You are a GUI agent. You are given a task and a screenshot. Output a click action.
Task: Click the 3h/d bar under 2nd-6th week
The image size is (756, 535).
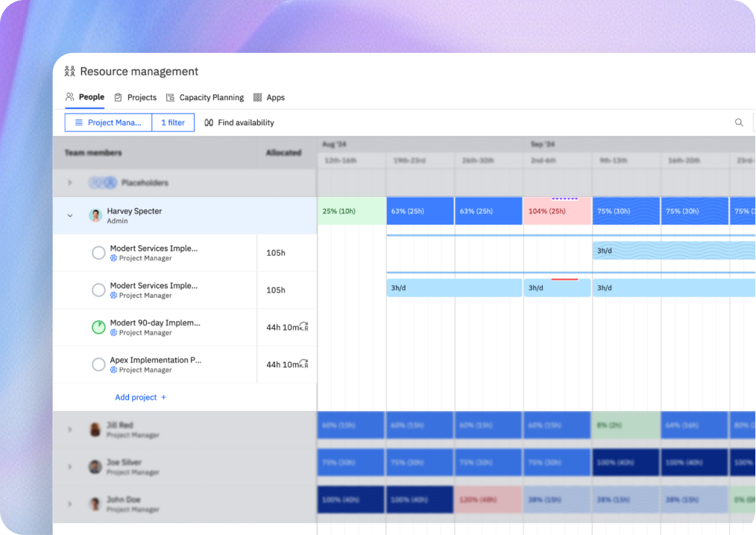[x=558, y=288]
